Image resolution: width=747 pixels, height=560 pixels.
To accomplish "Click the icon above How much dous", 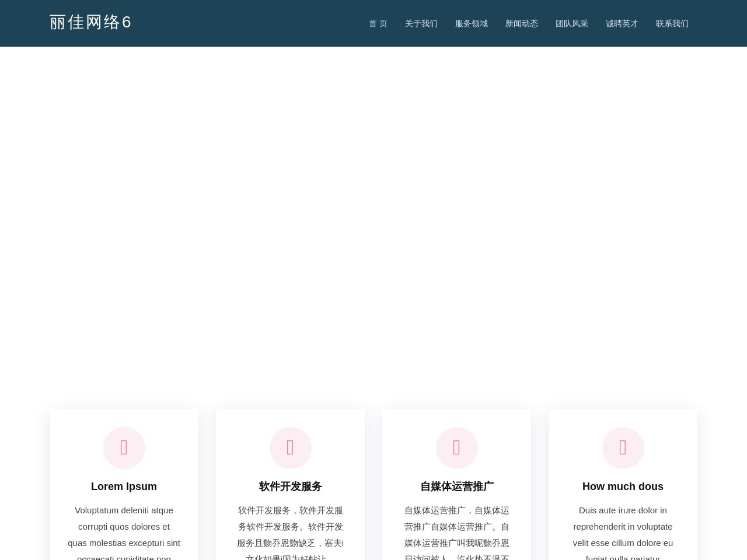I will (623, 447).
